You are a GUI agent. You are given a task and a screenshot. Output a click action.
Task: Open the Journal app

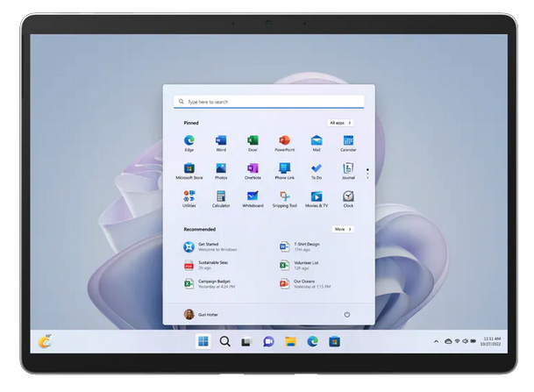tap(348, 171)
